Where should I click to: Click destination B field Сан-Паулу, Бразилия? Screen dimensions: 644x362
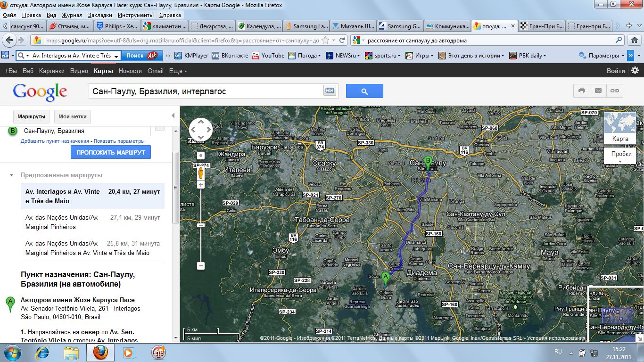pos(86,131)
